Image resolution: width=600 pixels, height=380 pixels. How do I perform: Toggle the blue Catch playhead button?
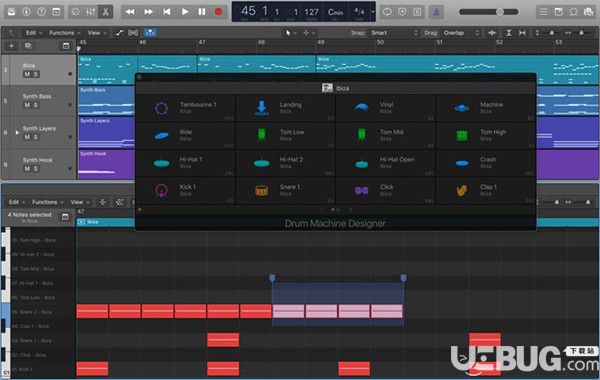click(150, 33)
